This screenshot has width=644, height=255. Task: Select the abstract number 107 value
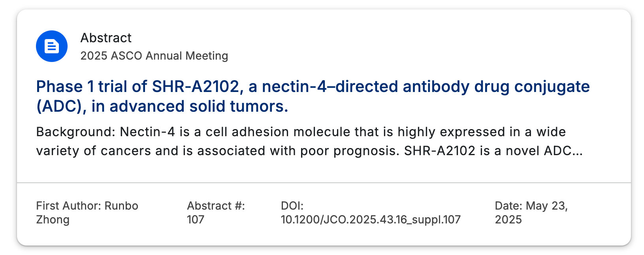point(195,219)
